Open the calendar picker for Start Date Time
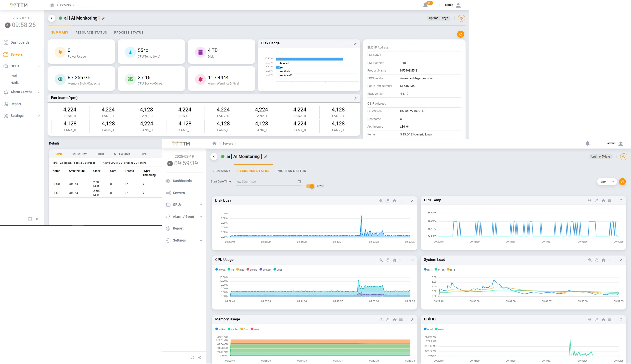This screenshot has height=364, width=631. click(299, 182)
